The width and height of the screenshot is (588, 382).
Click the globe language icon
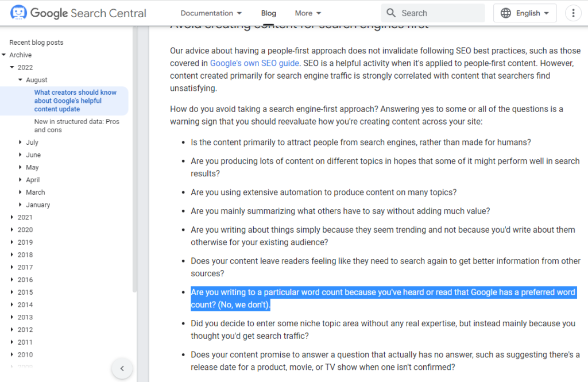505,13
